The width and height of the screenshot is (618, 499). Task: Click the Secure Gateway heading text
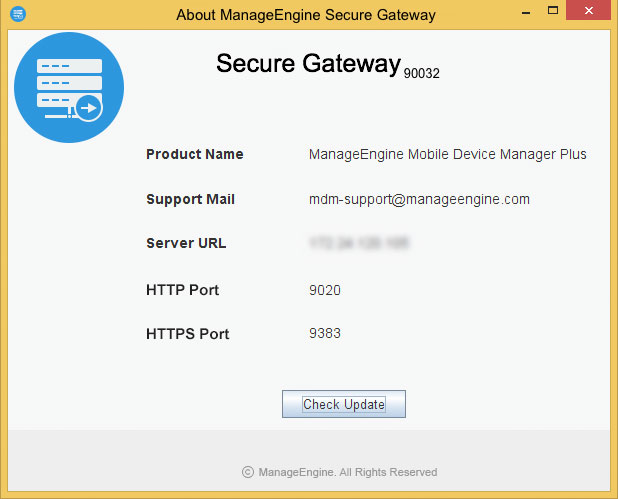click(308, 64)
